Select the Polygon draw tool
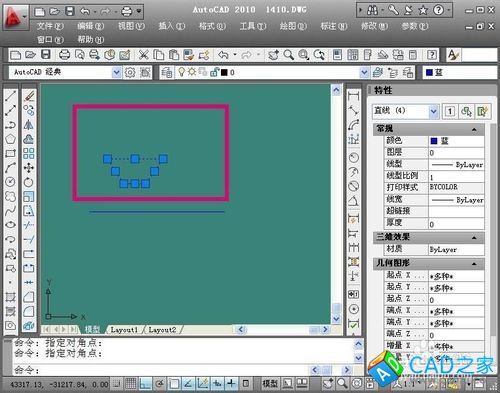Image resolution: width=500 pixels, height=393 pixels. (10, 139)
